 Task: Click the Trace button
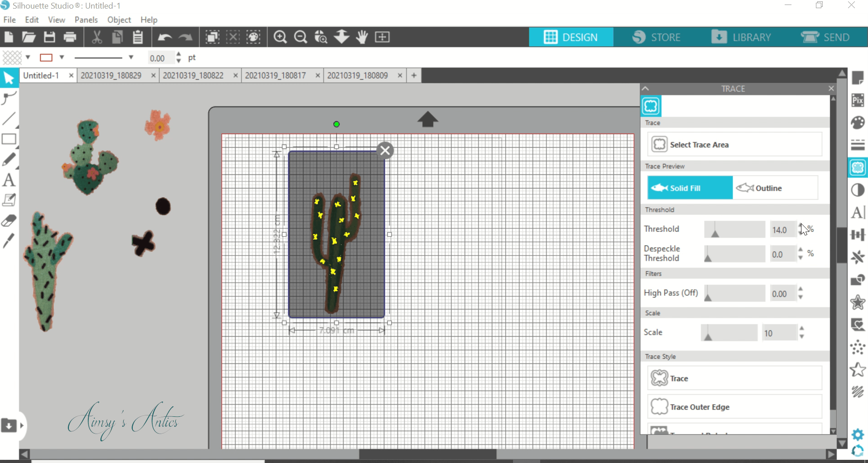(x=734, y=378)
